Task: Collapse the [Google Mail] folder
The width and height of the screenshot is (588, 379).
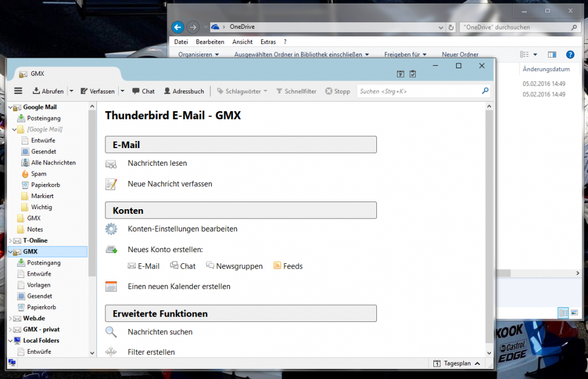Action: 14,129
